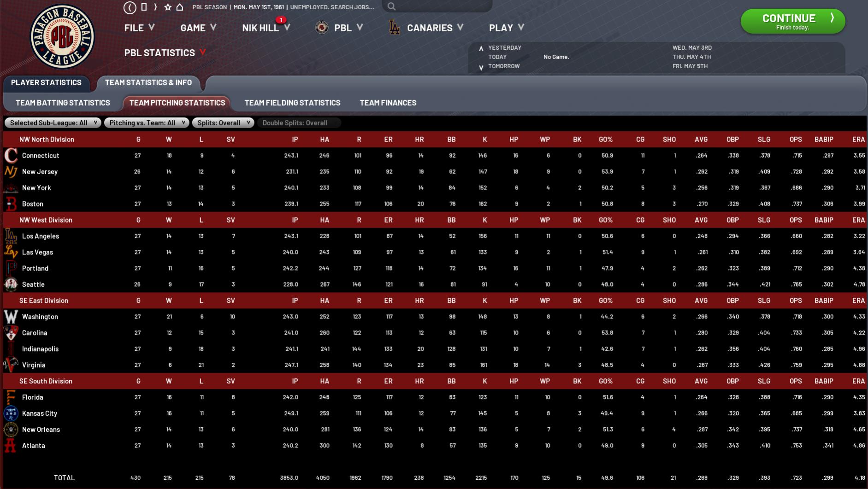
Task: Open the PBL Statistics menu
Action: point(165,53)
